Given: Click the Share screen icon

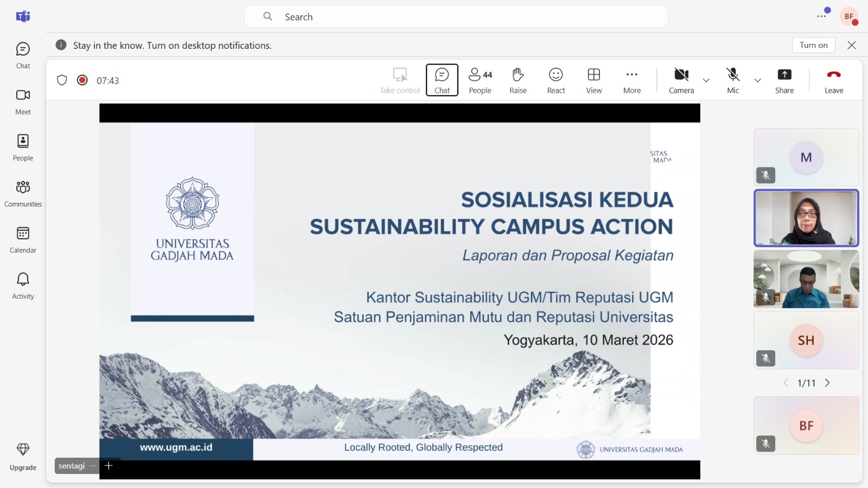Looking at the screenshot, I should click(x=784, y=80).
